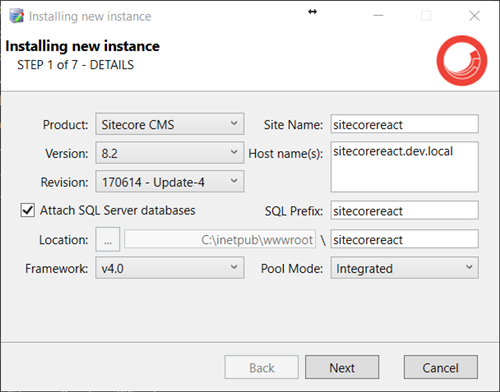Click the Version label

coord(67,154)
